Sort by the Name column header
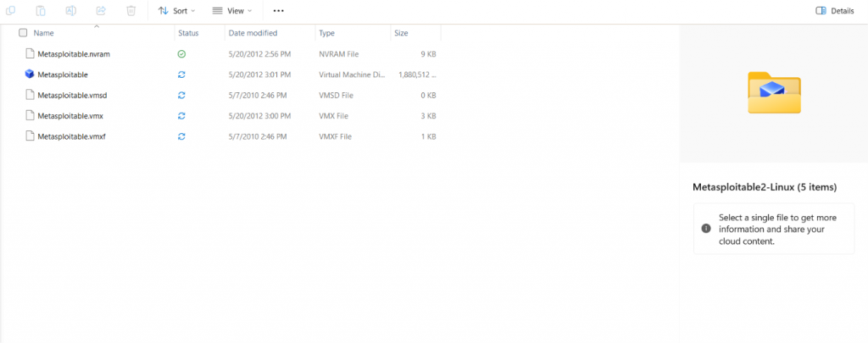This screenshot has height=343, width=868. click(44, 33)
